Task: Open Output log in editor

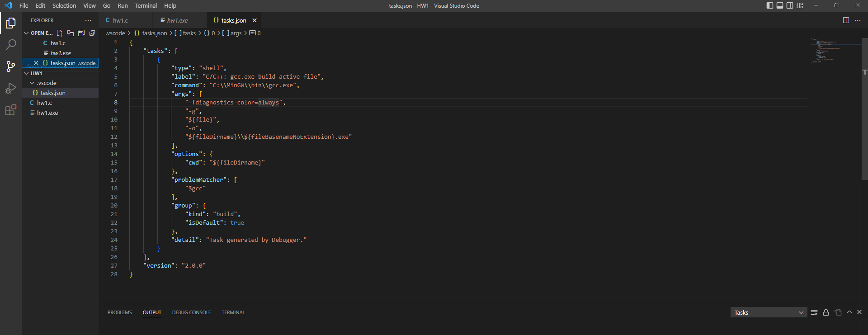Action: 838,312
